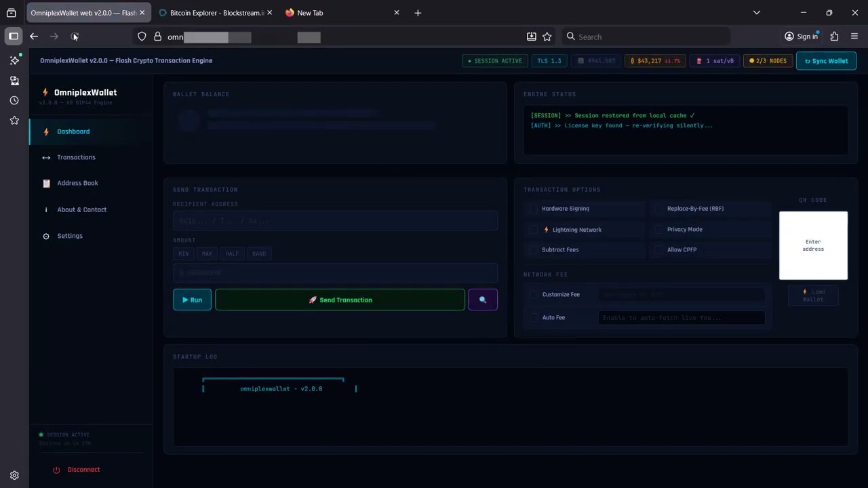Toggle Auto Fee checkbox
Image resolution: width=868 pixels, height=488 pixels.
click(534, 317)
